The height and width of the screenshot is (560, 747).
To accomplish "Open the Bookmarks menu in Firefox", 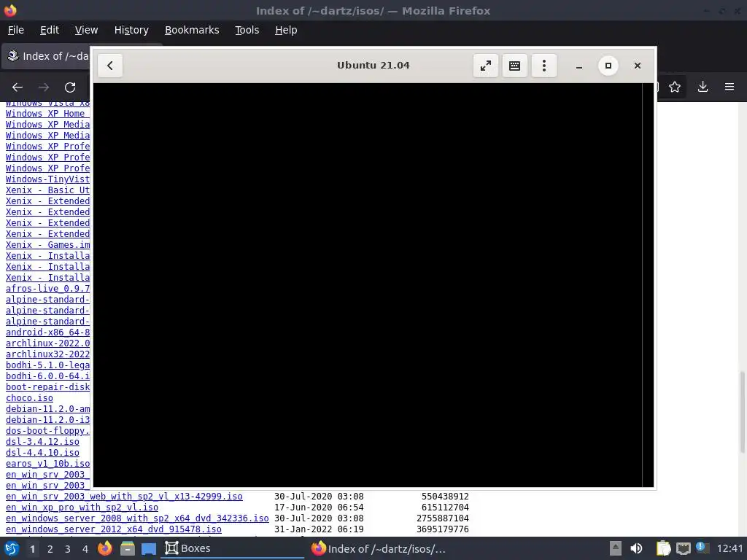I will click(x=192, y=30).
